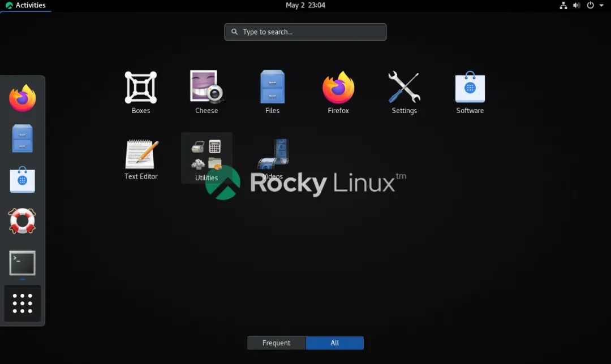Image resolution: width=611 pixels, height=364 pixels.
Task: Launch the Videos player
Action: tap(272, 155)
